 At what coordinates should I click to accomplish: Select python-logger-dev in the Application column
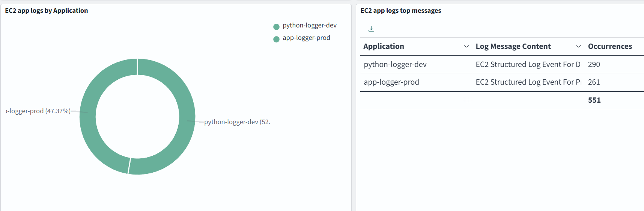(x=395, y=64)
